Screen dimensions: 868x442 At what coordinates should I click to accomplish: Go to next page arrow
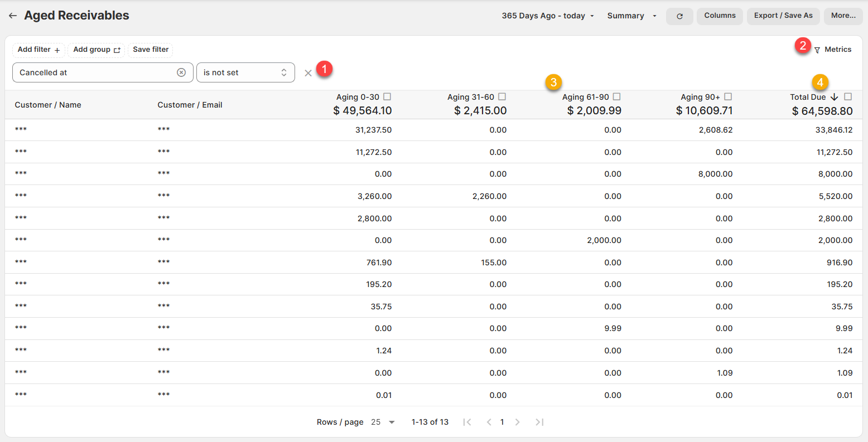click(517, 422)
